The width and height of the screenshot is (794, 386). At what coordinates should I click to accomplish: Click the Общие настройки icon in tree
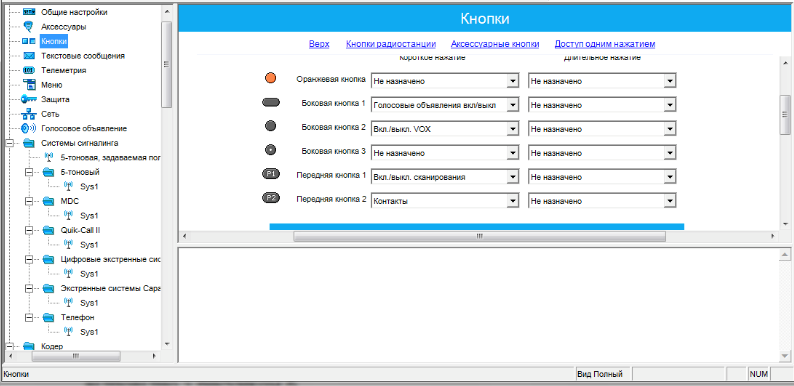coord(29,12)
